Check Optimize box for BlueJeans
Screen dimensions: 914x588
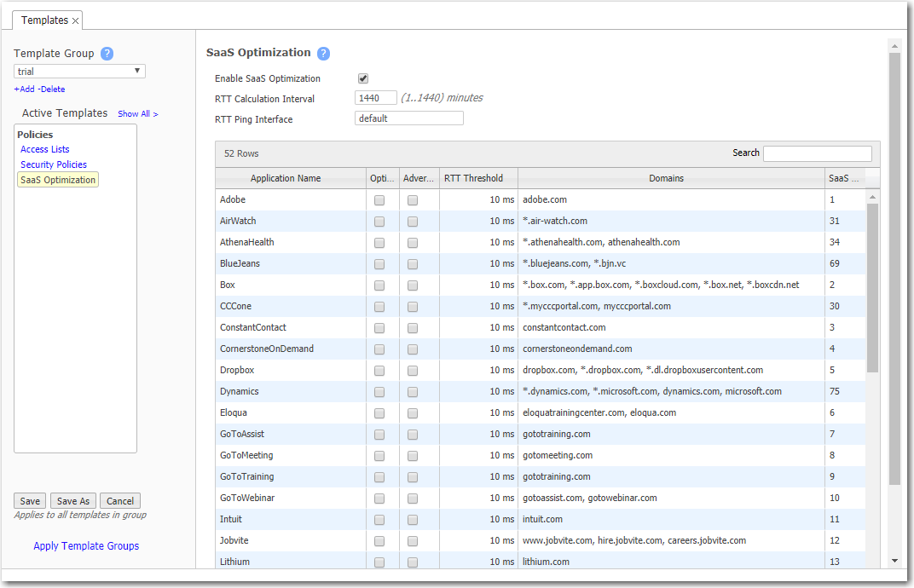click(x=379, y=264)
